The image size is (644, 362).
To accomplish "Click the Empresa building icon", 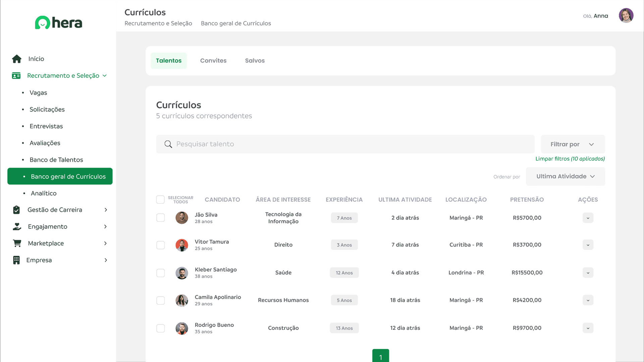I will click(16, 260).
